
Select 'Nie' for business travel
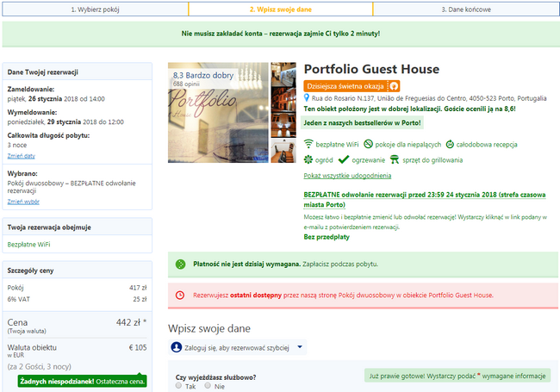tap(208, 386)
